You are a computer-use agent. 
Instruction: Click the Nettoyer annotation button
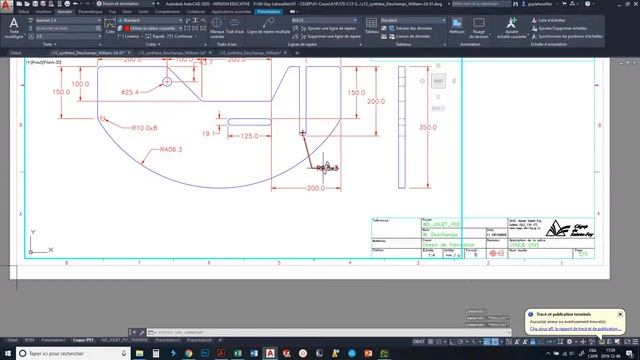coord(457,26)
